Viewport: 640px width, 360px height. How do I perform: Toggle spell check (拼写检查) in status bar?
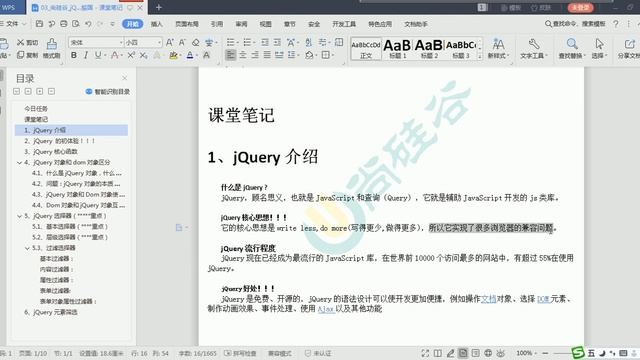click(x=240, y=353)
